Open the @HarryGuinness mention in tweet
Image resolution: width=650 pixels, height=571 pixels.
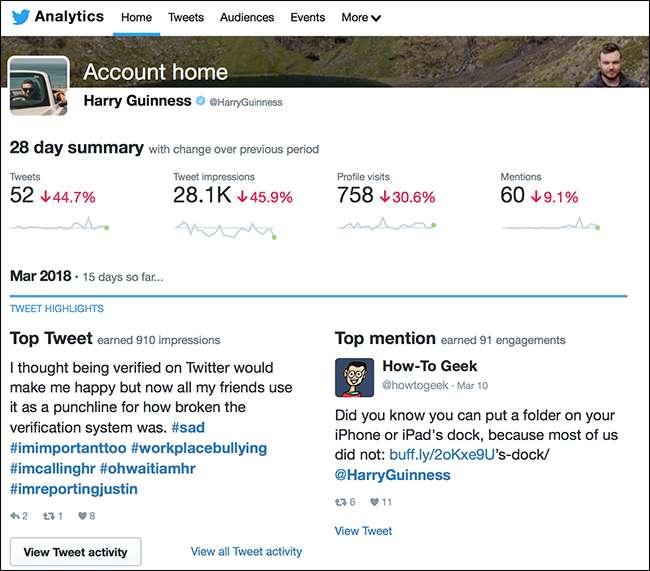393,475
